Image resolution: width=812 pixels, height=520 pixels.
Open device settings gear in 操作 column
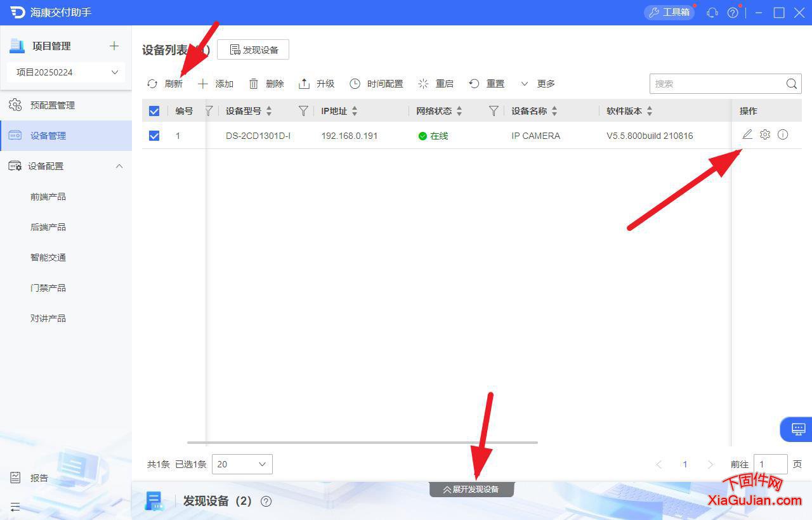765,134
